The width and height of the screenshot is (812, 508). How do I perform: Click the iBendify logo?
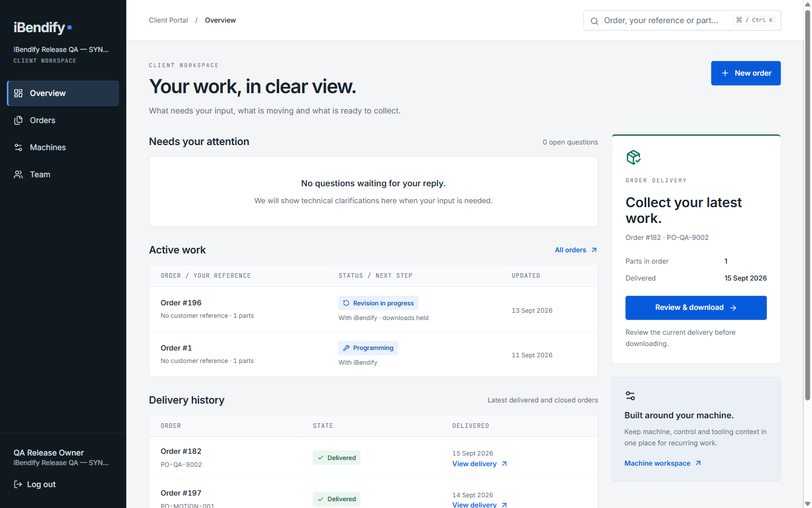[x=43, y=27]
